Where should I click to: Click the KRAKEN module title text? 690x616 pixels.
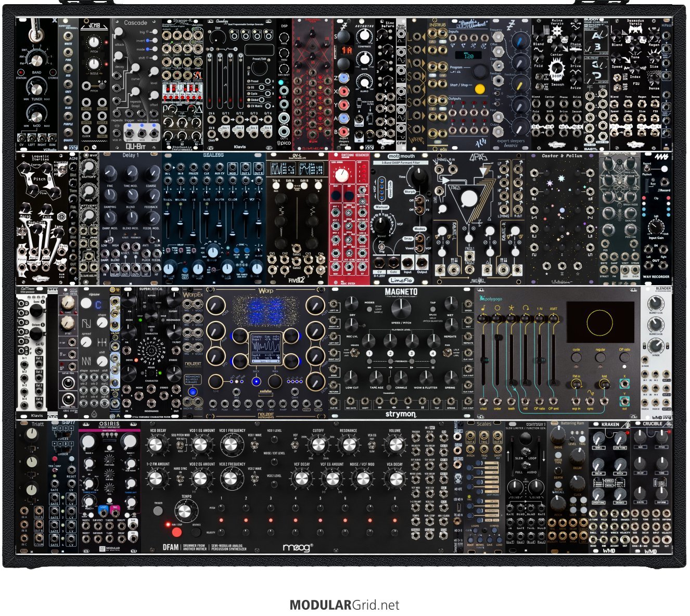(x=610, y=425)
